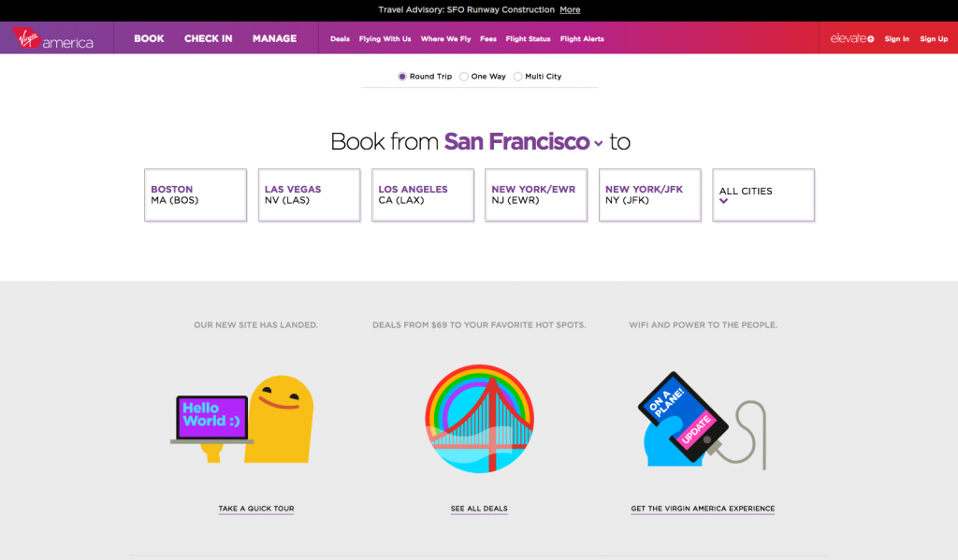958x560 pixels.
Task: Open the CHECK IN menu
Action: [209, 38]
